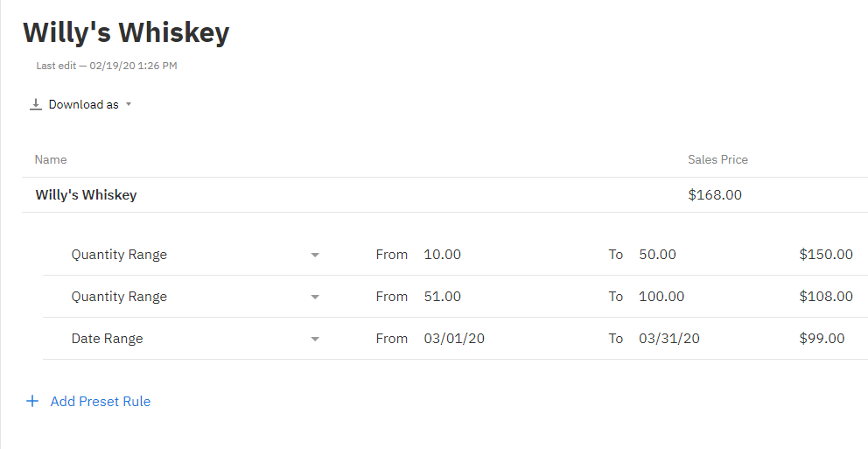Expand the Download as caret
This screenshot has width=868, height=449.
129,104
